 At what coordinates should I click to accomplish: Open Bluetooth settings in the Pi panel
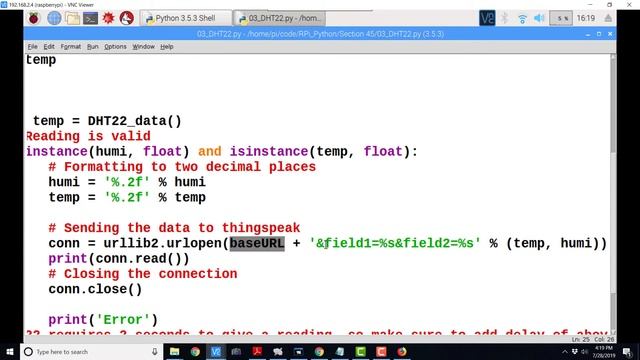[x=504, y=18]
